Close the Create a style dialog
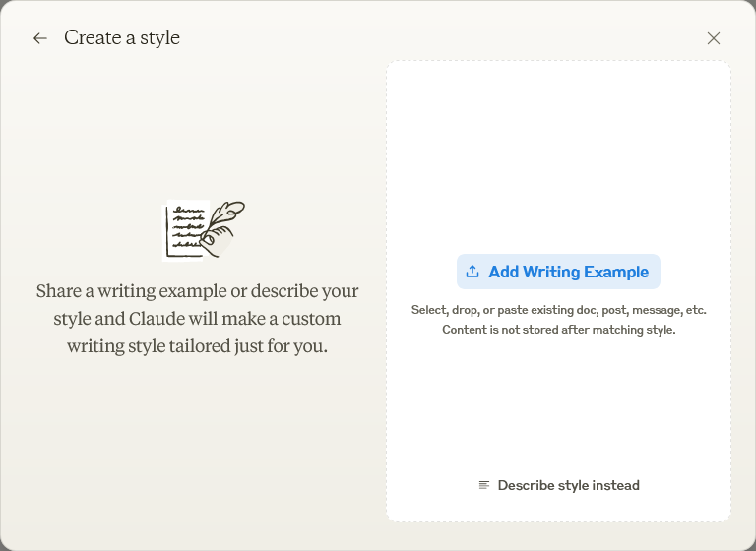 tap(714, 38)
